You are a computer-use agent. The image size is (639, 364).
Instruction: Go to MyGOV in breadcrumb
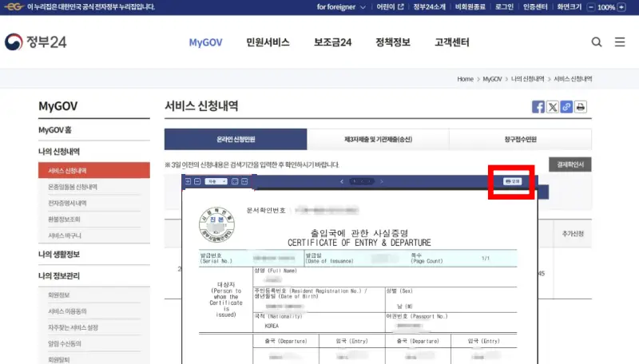click(492, 79)
